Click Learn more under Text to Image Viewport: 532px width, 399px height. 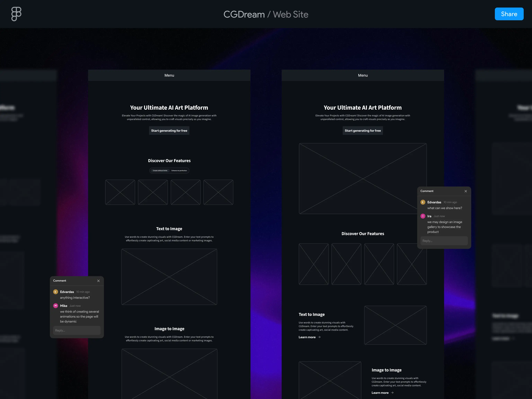[x=307, y=337]
